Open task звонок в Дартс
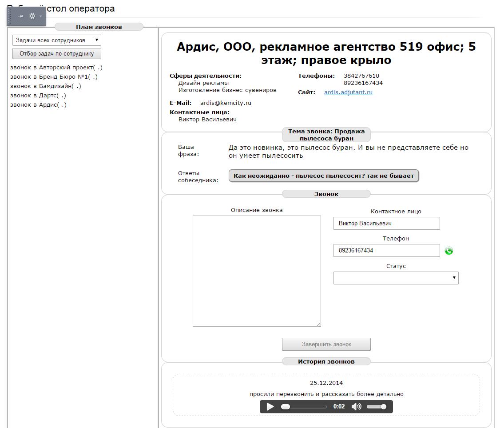504x428 pixels. (38, 96)
